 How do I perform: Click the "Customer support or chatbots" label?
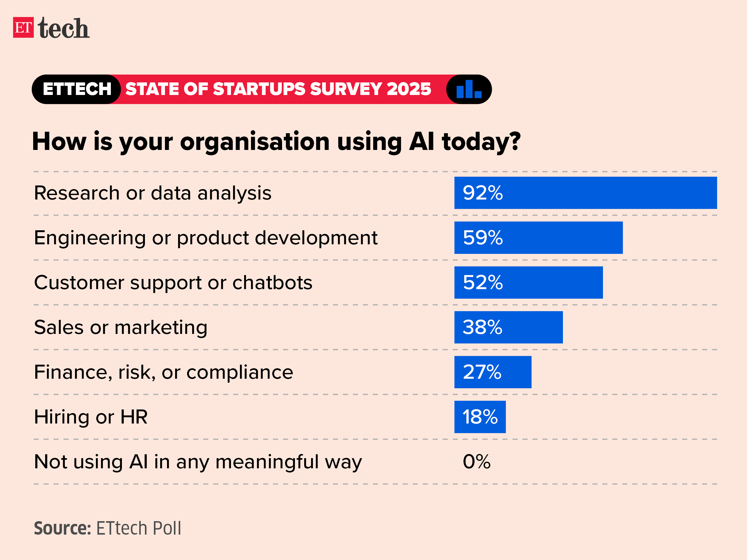pyautogui.click(x=173, y=283)
